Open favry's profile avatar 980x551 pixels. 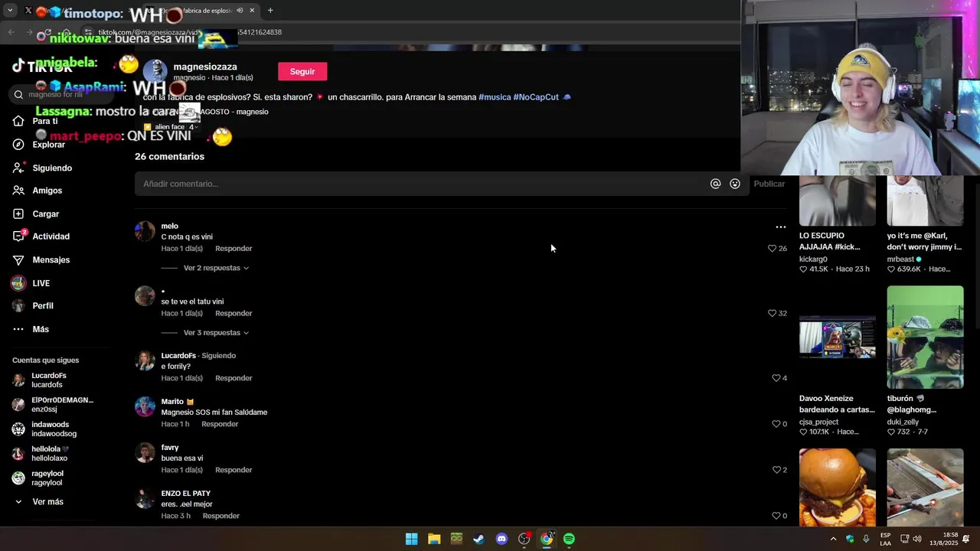[x=145, y=452]
